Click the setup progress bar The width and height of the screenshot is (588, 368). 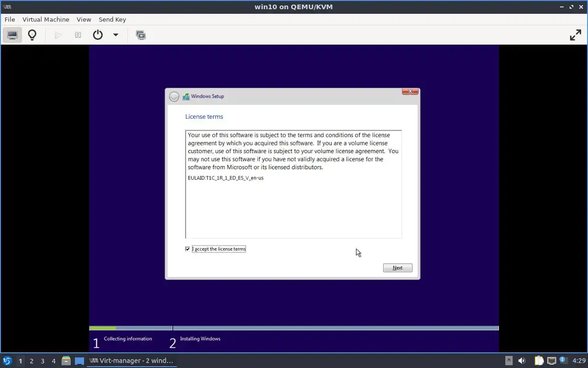coord(294,328)
